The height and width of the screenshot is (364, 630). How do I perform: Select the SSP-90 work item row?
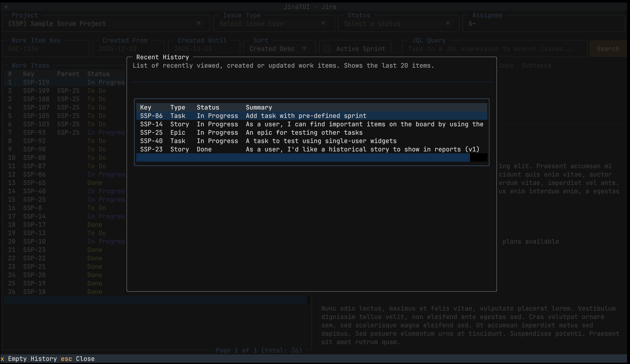coord(65,149)
